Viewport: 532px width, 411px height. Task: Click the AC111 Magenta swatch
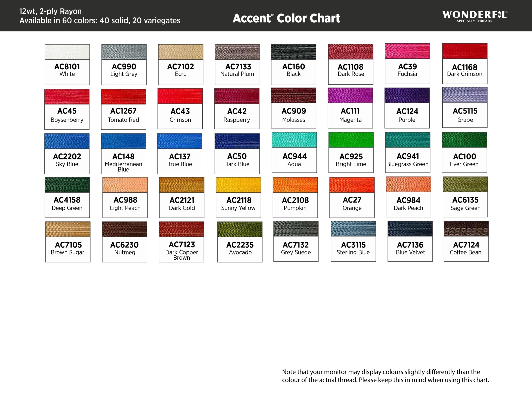(350, 108)
